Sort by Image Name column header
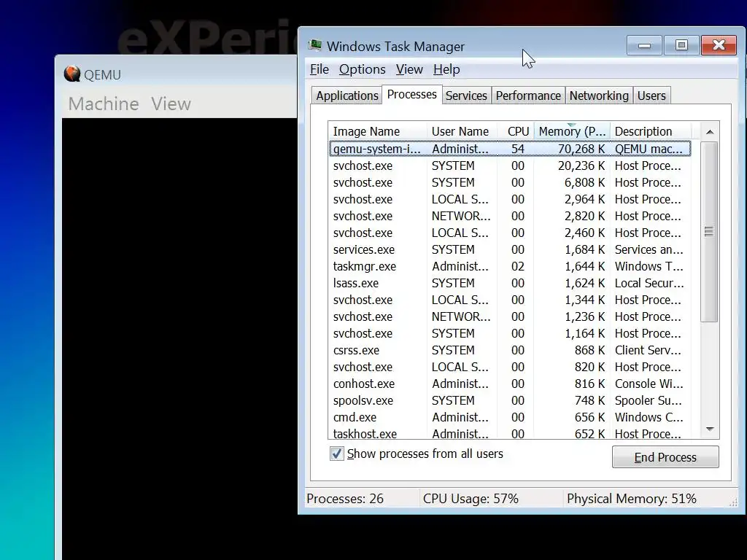 click(377, 131)
